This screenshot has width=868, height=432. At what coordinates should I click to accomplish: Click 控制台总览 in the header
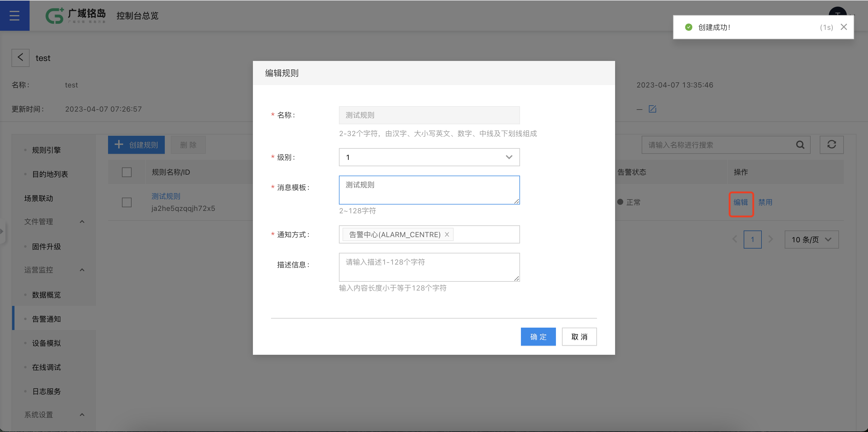(x=138, y=16)
